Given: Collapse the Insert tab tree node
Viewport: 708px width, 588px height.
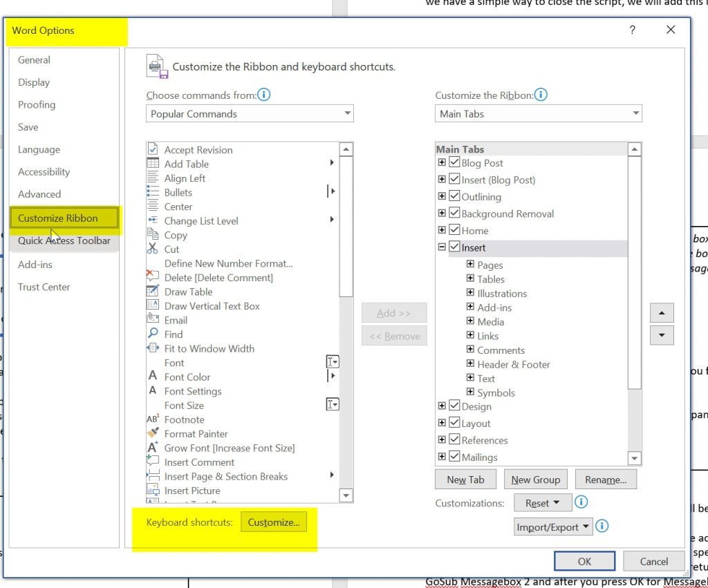Looking at the screenshot, I should pyautogui.click(x=442, y=247).
